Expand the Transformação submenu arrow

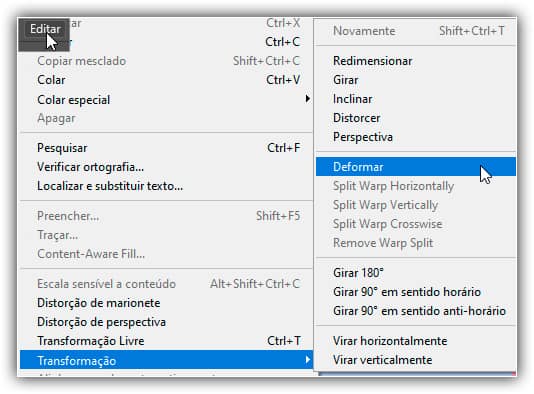[x=308, y=360]
